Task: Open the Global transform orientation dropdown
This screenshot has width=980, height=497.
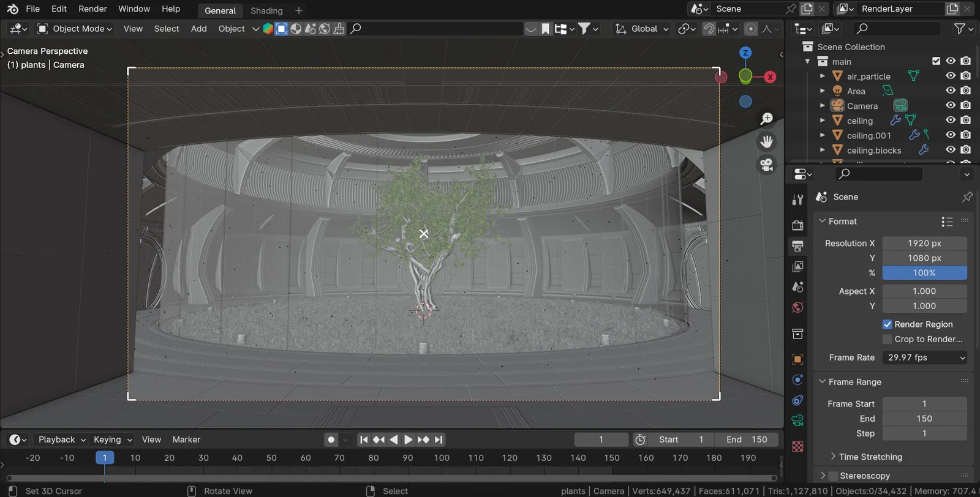Action: (642, 29)
